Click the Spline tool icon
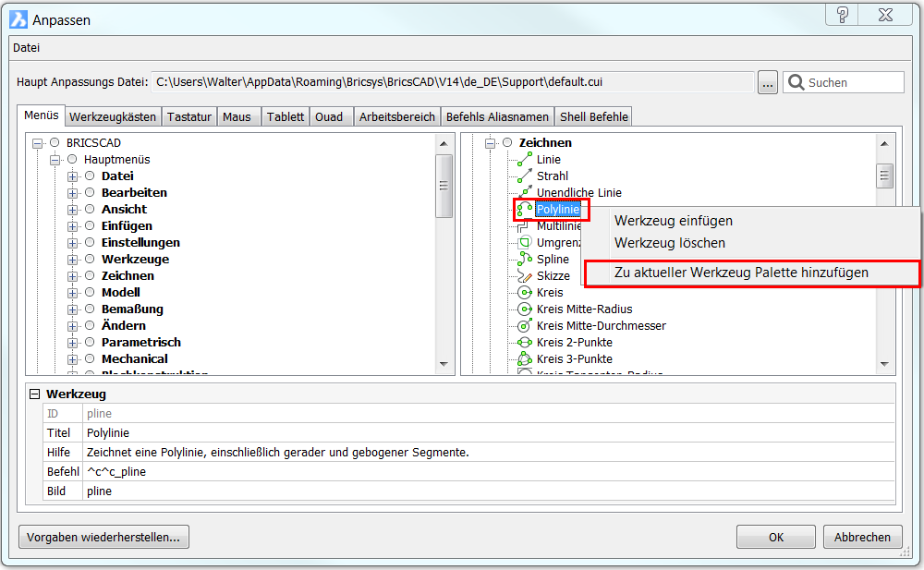924x570 pixels. tap(525, 259)
